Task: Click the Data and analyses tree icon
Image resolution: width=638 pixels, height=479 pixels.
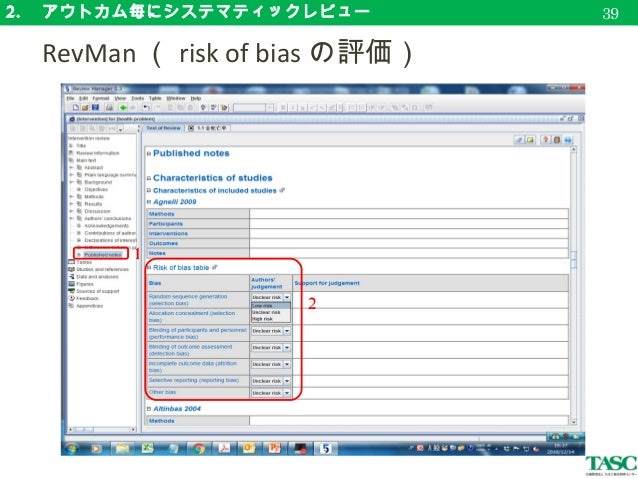Action: 72,277
